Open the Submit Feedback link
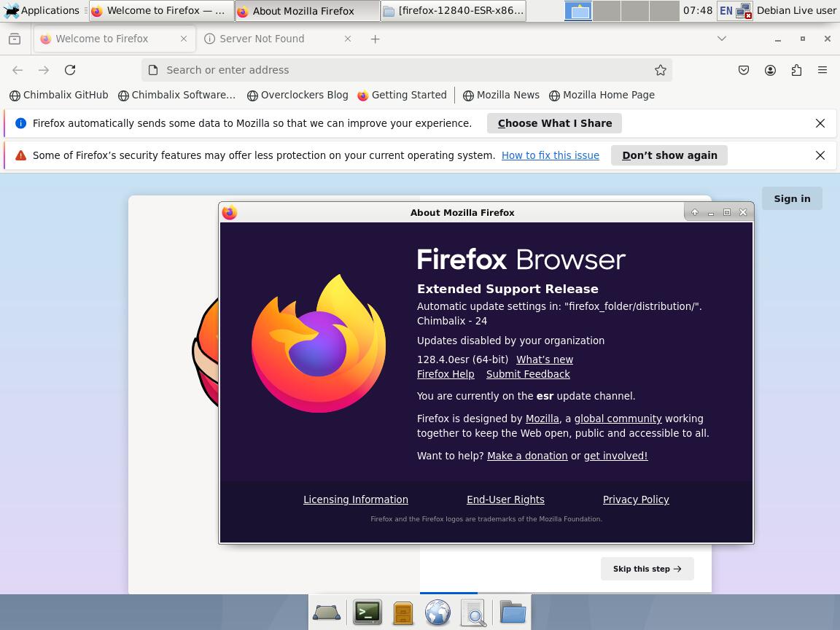Viewport: 840px width, 630px height. click(x=528, y=374)
